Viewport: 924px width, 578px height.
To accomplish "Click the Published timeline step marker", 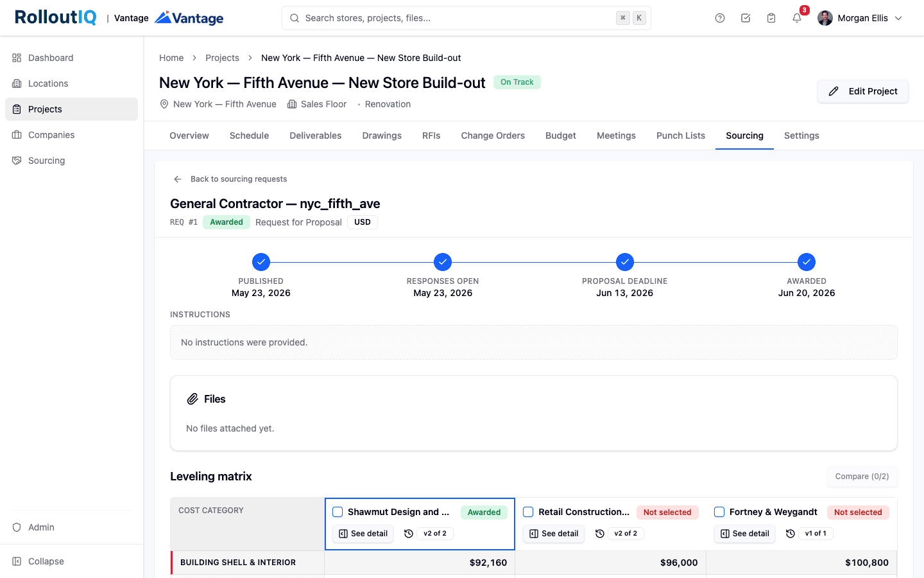I will pyautogui.click(x=261, y=262).
